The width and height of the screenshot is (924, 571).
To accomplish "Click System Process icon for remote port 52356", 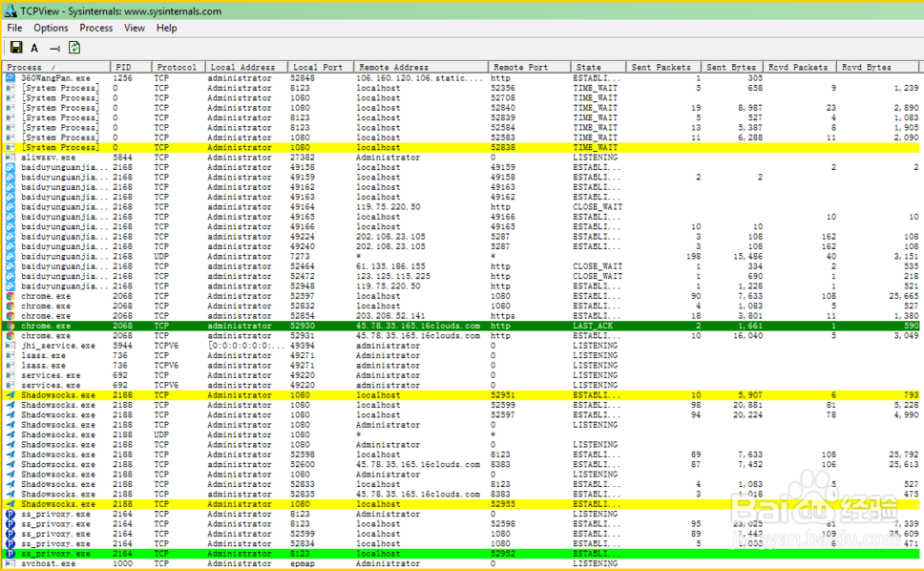I will (x=10, y=88).
